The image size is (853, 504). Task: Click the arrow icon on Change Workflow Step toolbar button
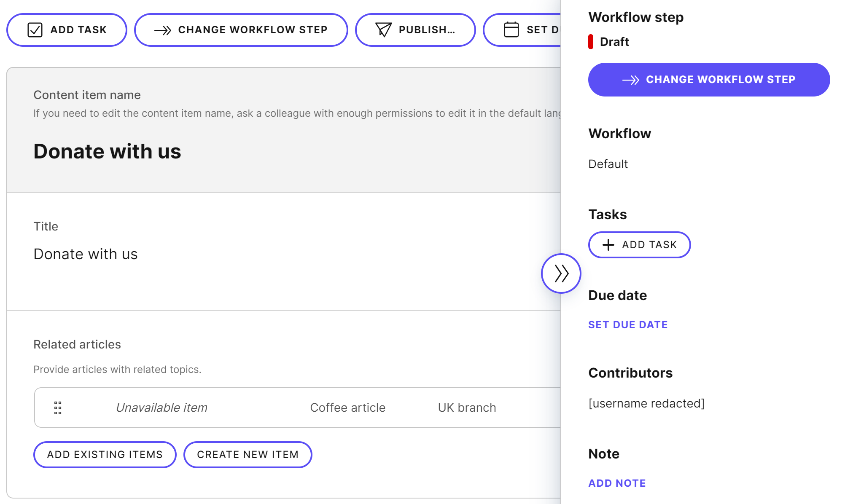pos(162,29)
